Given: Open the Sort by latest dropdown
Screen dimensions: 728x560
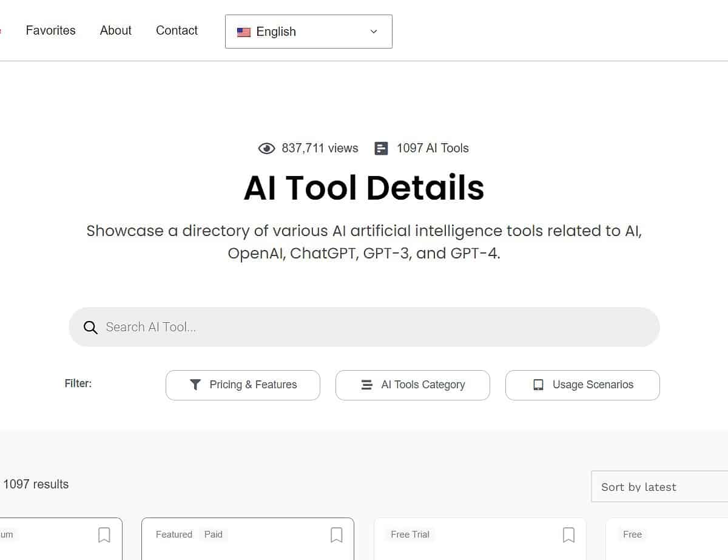Looking at the screenshot, I should pyautogui.click(x=659, y=487).
